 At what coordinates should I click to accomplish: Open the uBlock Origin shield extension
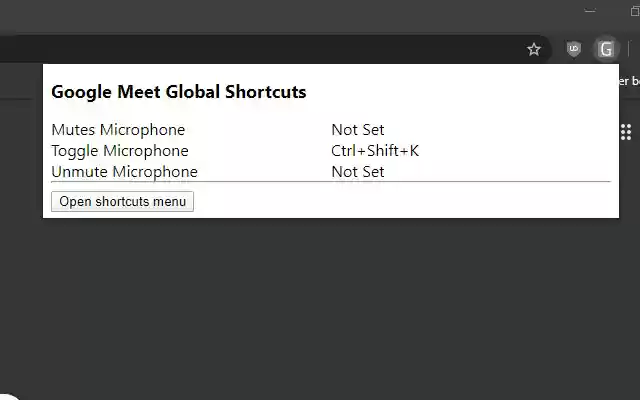tap(573, 49)
